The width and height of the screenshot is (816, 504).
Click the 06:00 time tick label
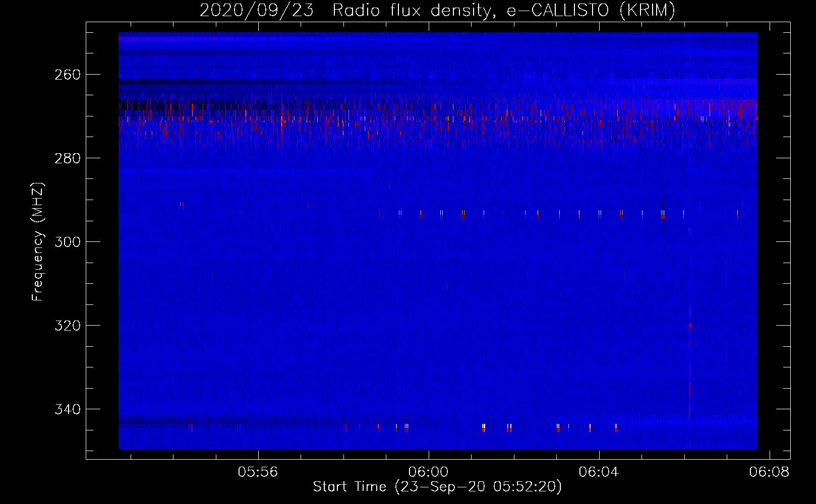(429, 472)
